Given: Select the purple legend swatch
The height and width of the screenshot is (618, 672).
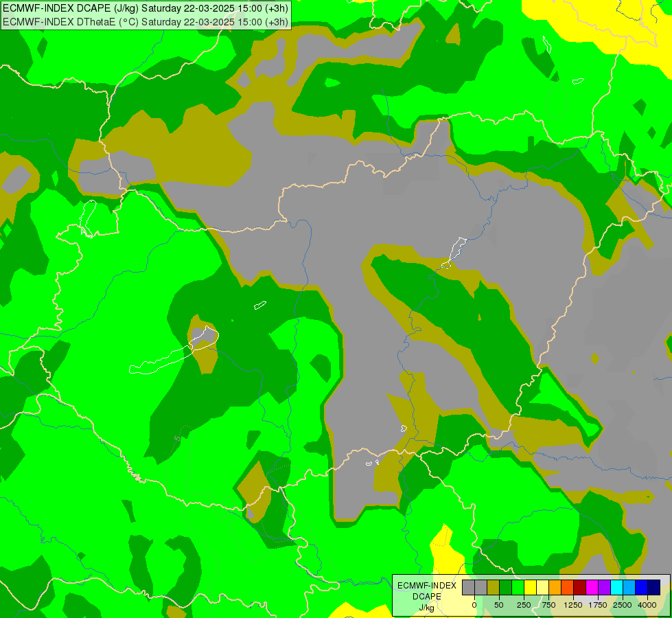Looking at the screenshot, I should [x=604, y=588].
